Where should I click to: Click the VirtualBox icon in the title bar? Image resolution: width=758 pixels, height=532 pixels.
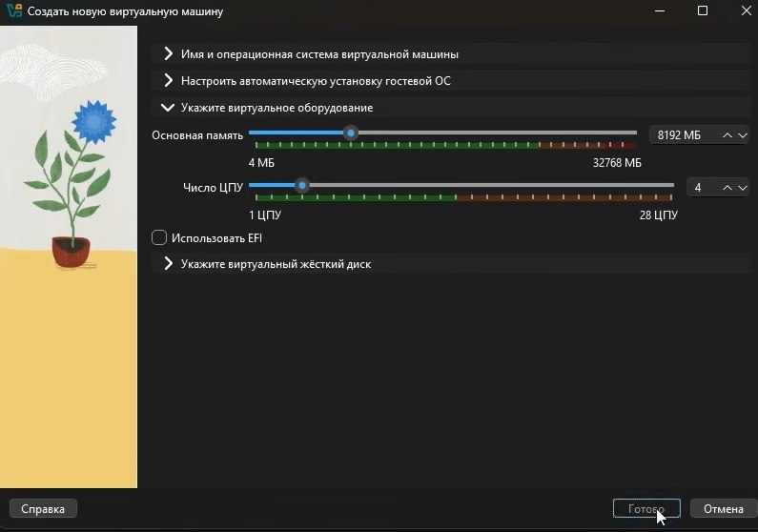coord(14,10)
